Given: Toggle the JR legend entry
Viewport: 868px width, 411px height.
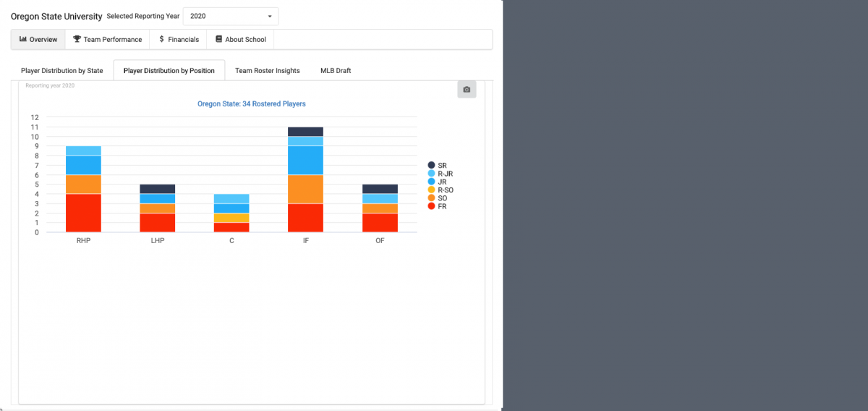Looking at the screenshot, I should tap(438, 182).
